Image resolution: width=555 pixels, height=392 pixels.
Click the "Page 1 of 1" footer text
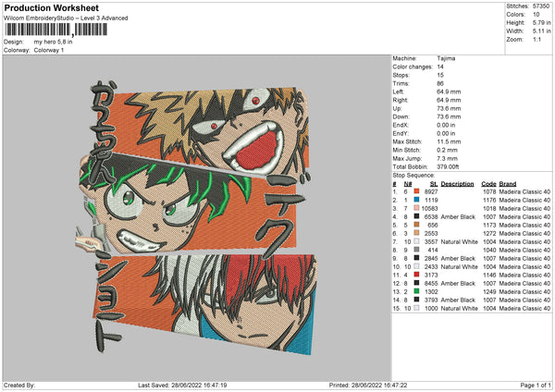[x=536, y=385]
